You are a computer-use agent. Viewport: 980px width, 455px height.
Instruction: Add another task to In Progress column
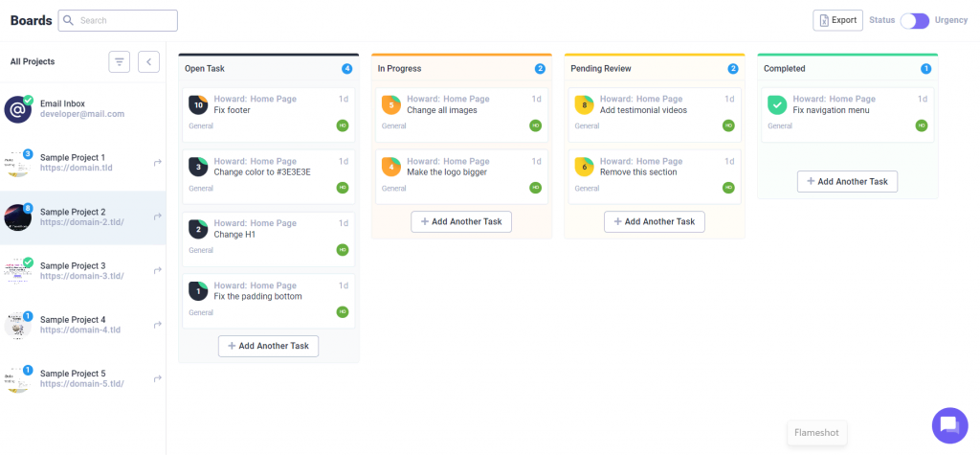pyautogui.click(x=461, y=221)
